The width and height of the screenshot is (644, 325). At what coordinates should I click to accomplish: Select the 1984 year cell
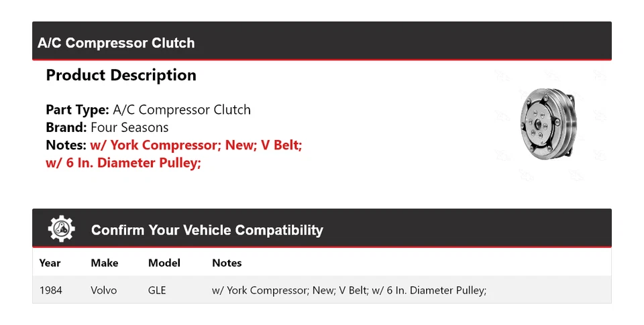click(x=51, y=290)
